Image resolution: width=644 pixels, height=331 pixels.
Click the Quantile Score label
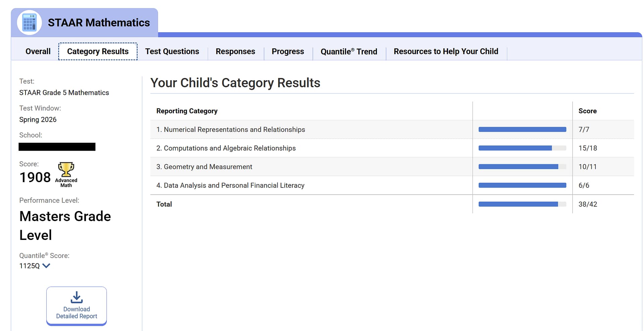click(x=44, y=255)
